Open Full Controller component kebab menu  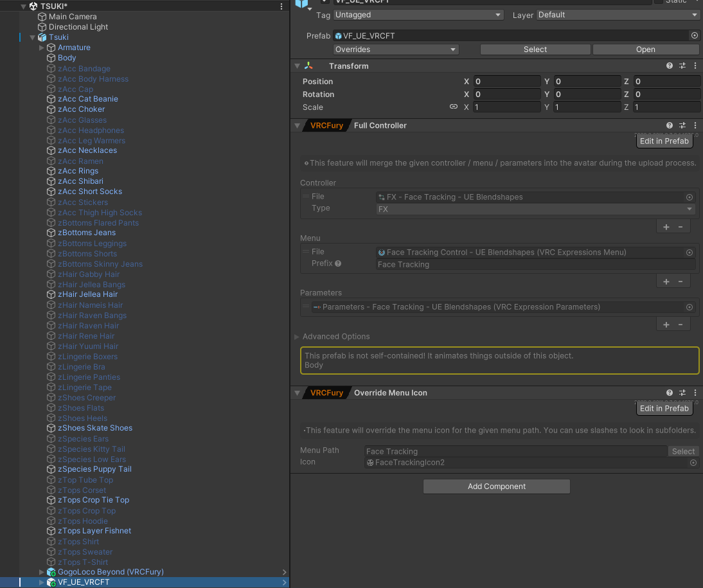[695, 125]
